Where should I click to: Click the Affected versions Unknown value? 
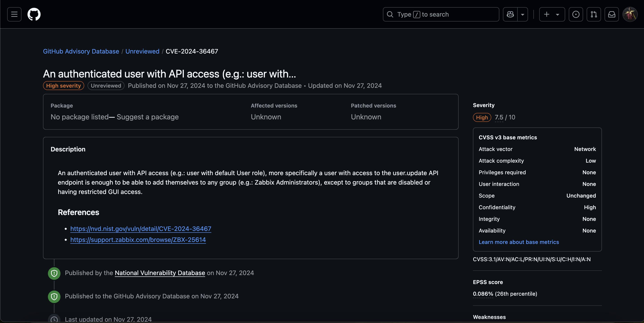pos(266,117)
